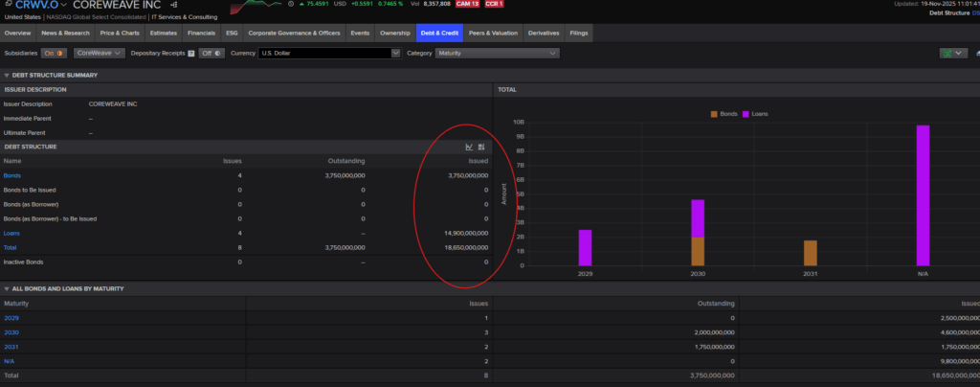The height and width of the screenshot is (387, 980).
Task: Select the Events tab
Action: click(360, 34)
